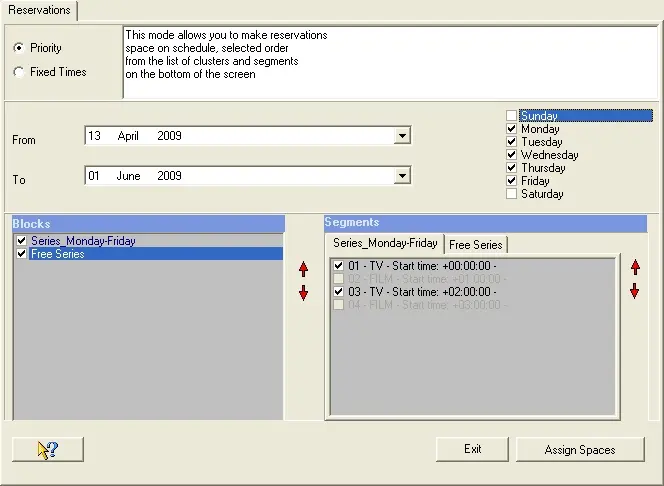Click the Exit button
Image resolution: width=664 pixels, height=486 pixels.
[472, 449]
